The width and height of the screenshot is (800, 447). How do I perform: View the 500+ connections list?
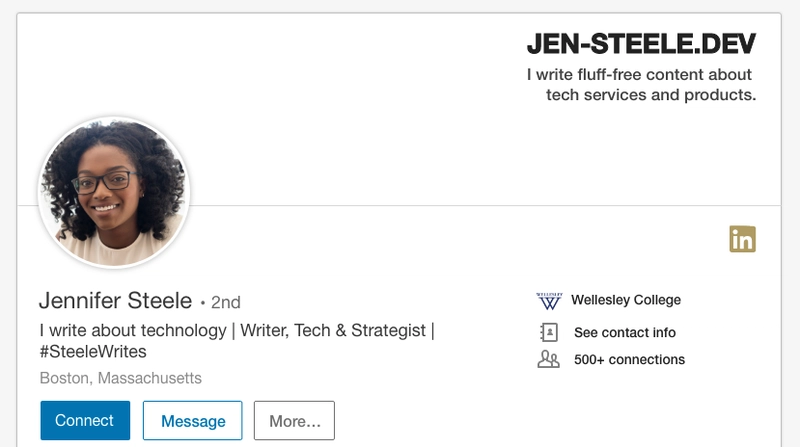tap(629, 360)
